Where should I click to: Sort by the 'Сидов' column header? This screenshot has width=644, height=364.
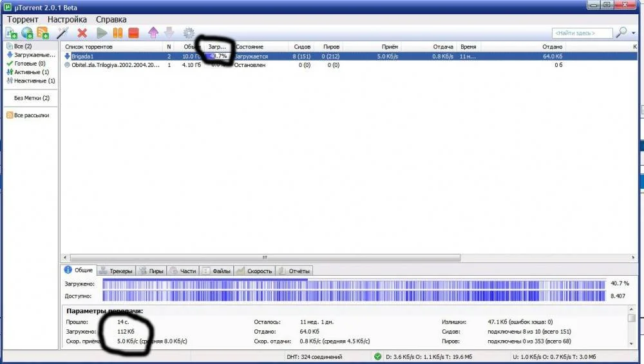point(302,47)
